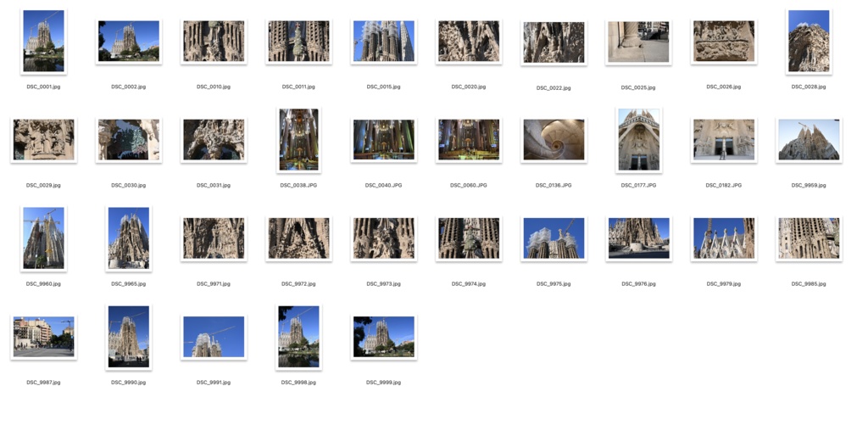
Task: Select the DSC_0028.jpg thumbnail
Action: (808, 42)
